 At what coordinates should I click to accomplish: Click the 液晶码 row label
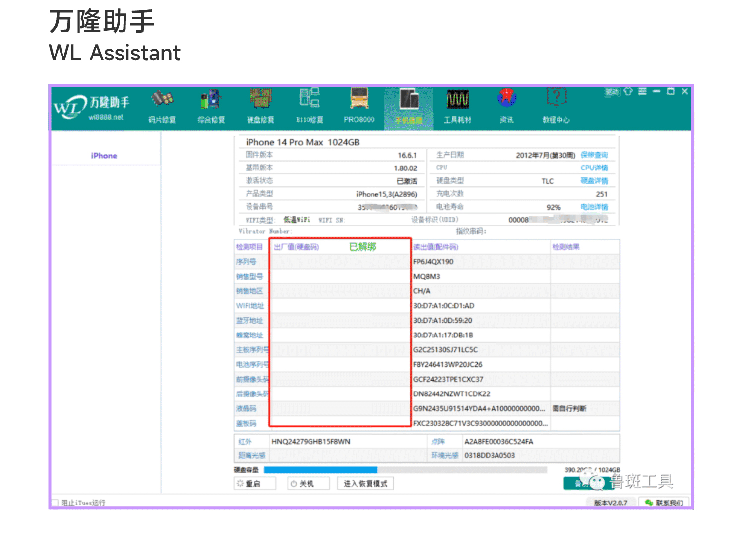pyautogui.click(x=246, y=409)
